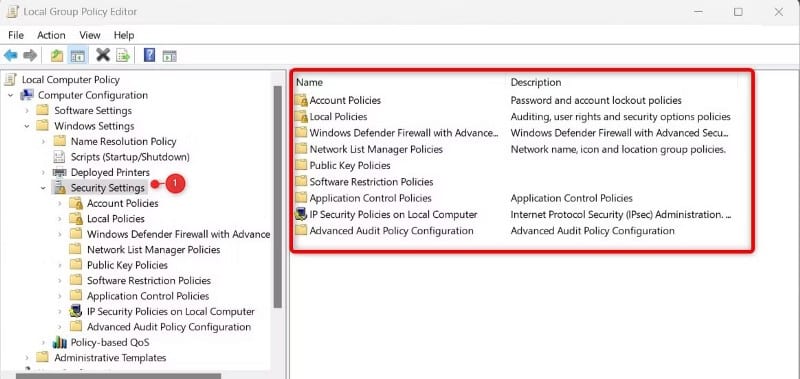800x379 pixels.
Task: Click the Show/Hide Action Pane icon
Action: (169, 56)
